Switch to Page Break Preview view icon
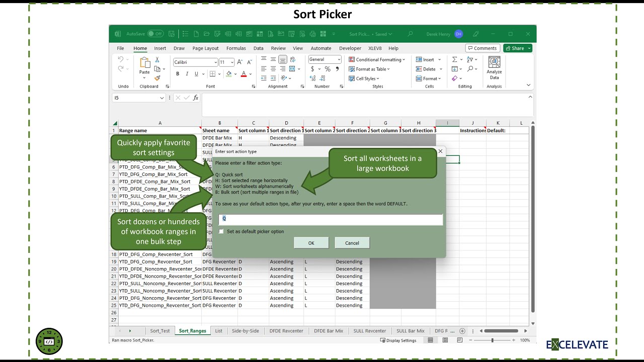The image size is (644, 362). coord(460,340)
